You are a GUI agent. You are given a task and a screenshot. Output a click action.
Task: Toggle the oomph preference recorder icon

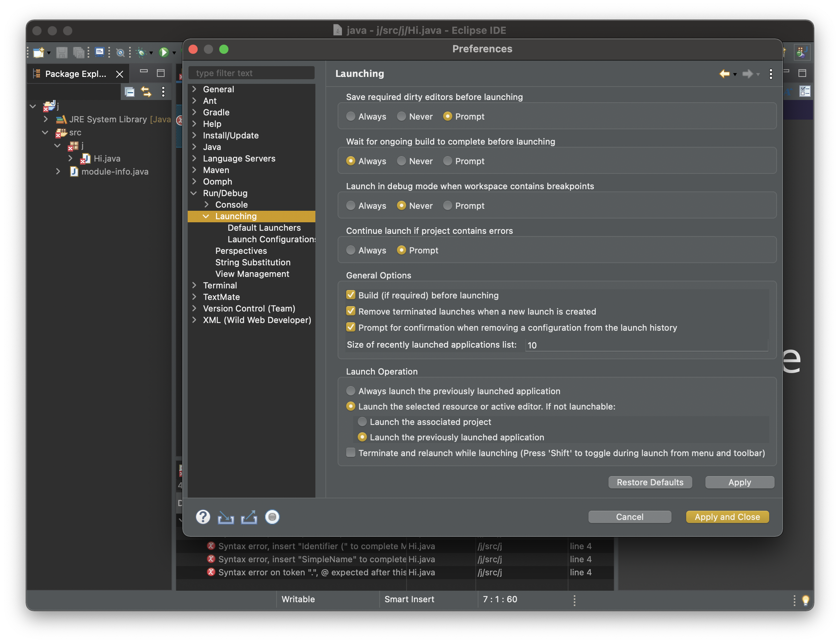pos(272,517)
